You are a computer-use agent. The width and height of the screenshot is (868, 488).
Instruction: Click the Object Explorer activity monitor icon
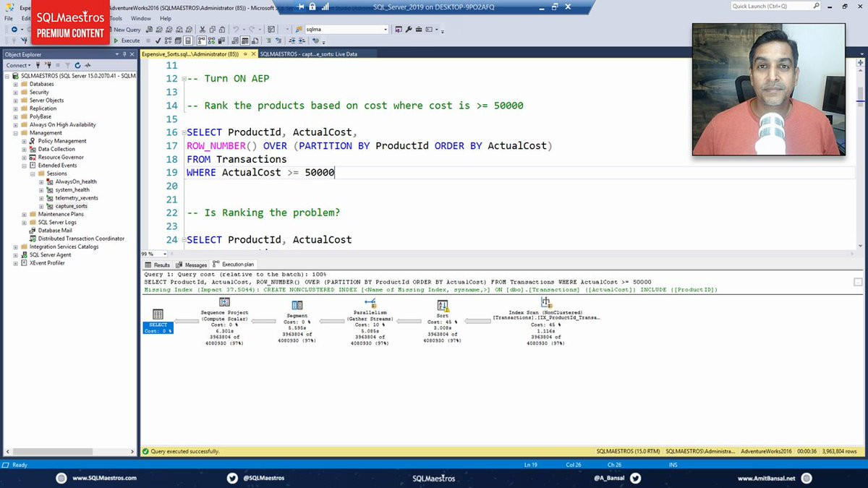click(88, 65)
